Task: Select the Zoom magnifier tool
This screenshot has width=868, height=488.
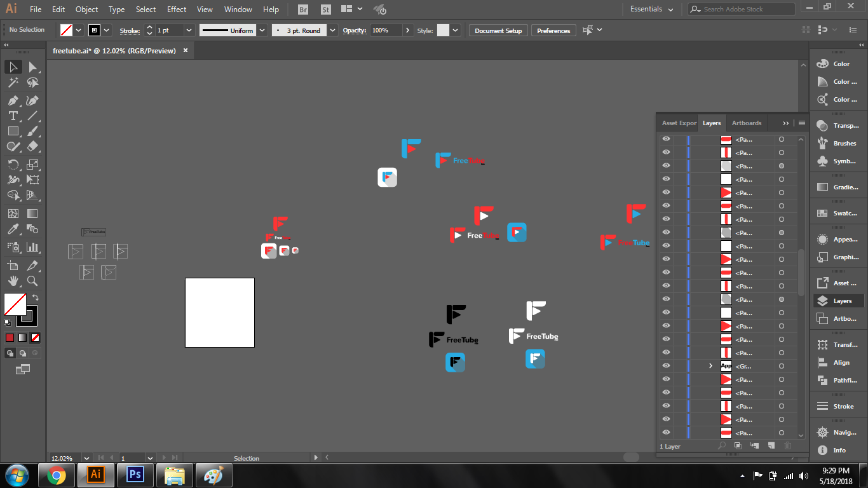Action: pyautogui.click(x=32, y=281)
